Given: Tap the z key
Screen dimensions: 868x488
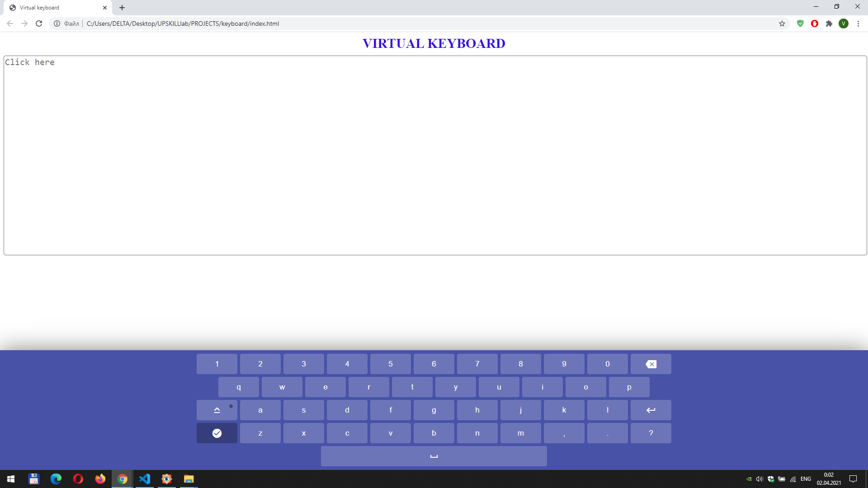Looking at the screenshot, I should [x=260, y=433].
